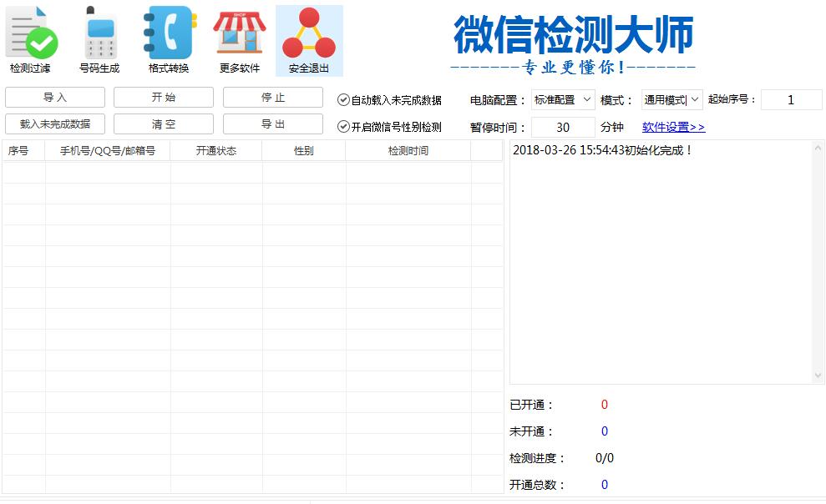Click the 未开通 count value
The height and width of the screenshot is (504, 826).
605,431
